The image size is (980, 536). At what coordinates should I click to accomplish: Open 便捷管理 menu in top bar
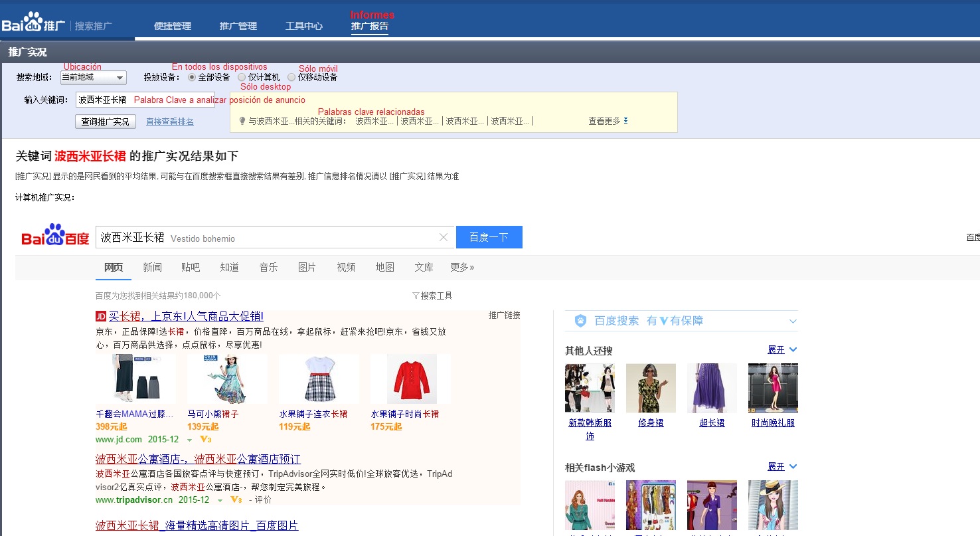click(173, 26)
